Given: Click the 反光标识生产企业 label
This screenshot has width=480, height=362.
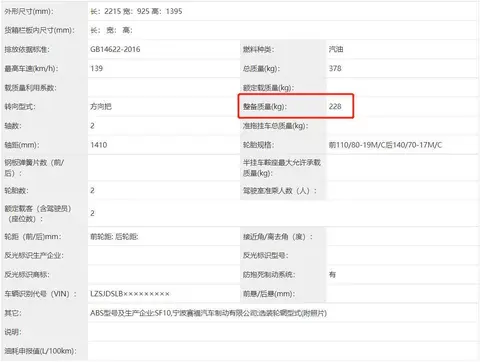Looking at the screenshot, I should coord(34,255).
